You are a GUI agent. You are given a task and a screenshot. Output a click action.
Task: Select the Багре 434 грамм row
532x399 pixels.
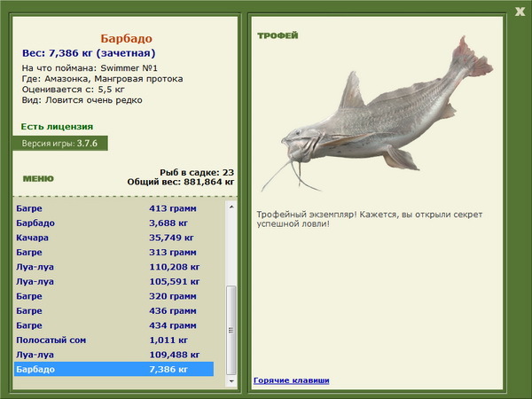114,325
